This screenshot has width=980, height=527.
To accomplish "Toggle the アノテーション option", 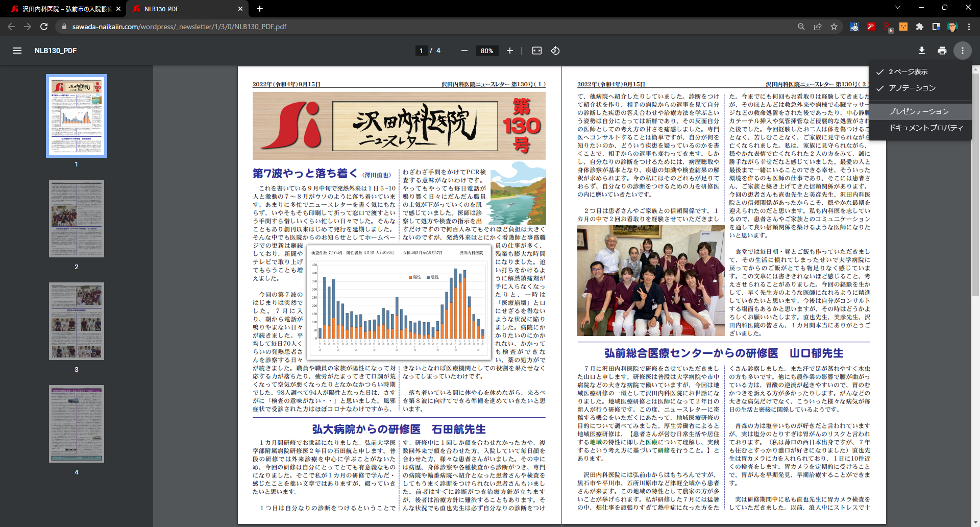I will [920, 88].
